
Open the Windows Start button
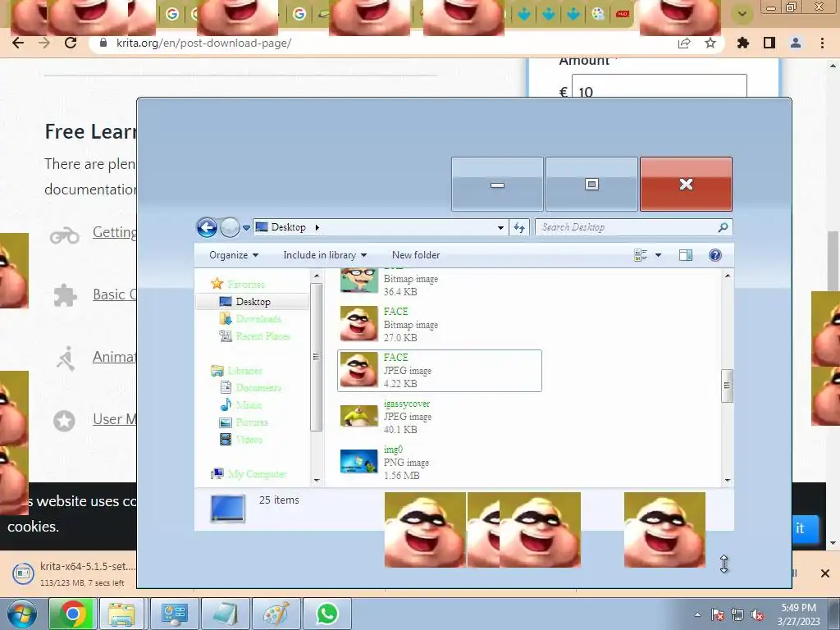[21, 614]
